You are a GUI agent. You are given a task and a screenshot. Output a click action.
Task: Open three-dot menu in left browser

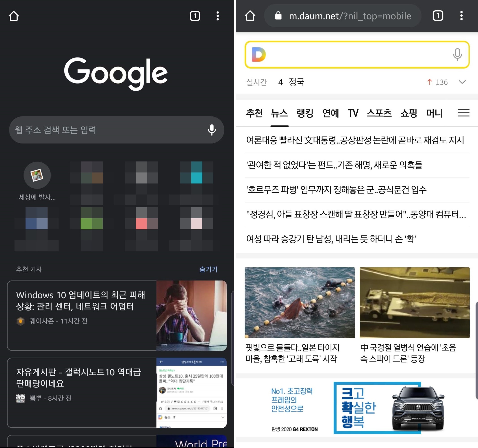(x=217, y=16)
